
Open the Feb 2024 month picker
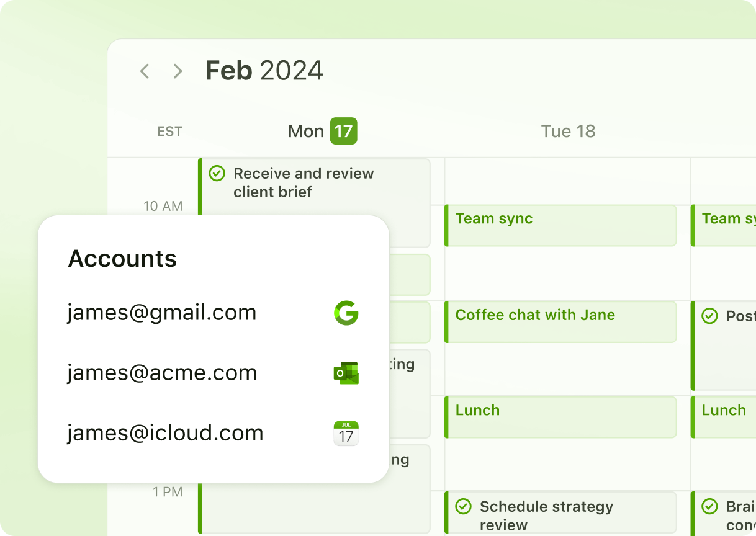[264, 71]
